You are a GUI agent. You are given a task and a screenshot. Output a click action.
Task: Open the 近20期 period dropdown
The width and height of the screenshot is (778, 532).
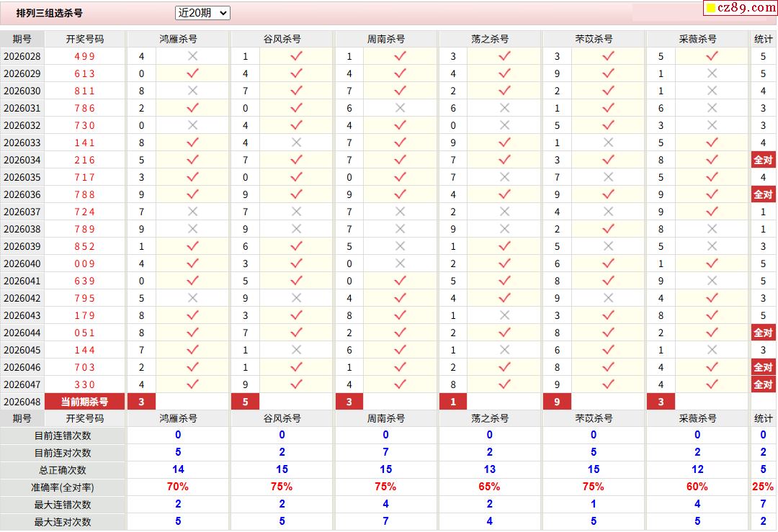[202, 13]
